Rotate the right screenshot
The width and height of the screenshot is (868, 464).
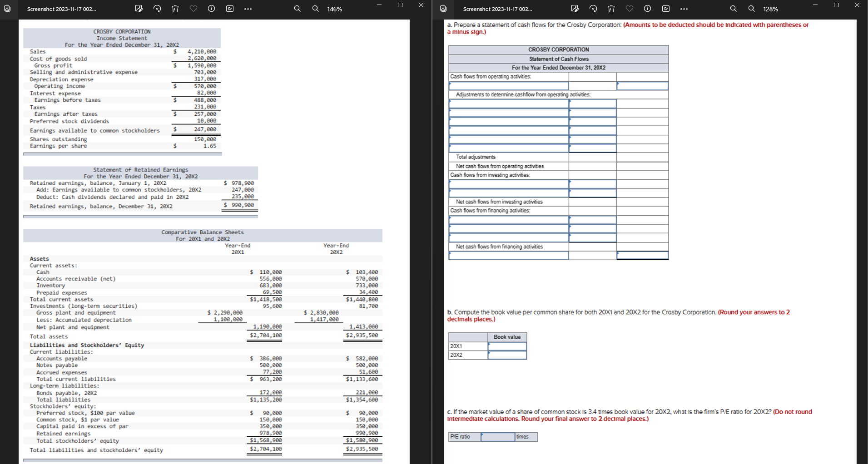pyautogui.click(x=593, y=9)
